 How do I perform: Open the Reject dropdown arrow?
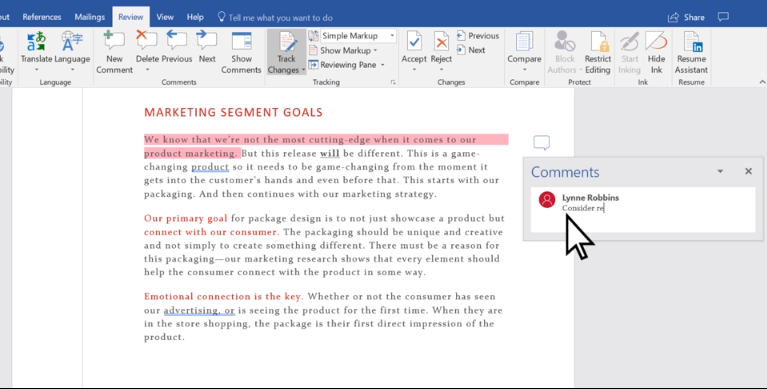click(441, 70)
